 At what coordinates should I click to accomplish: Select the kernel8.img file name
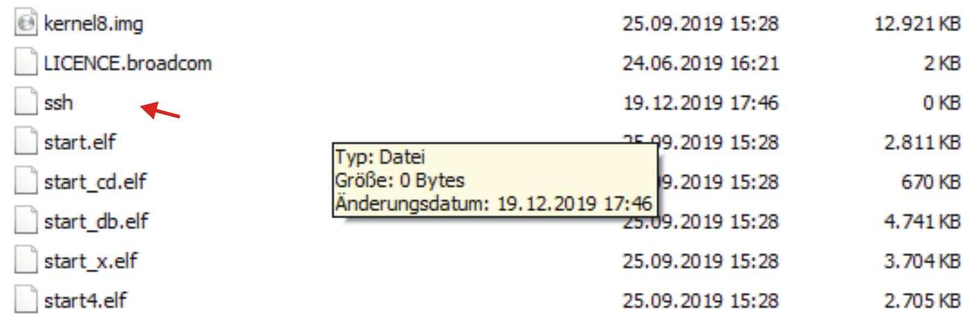93,23
